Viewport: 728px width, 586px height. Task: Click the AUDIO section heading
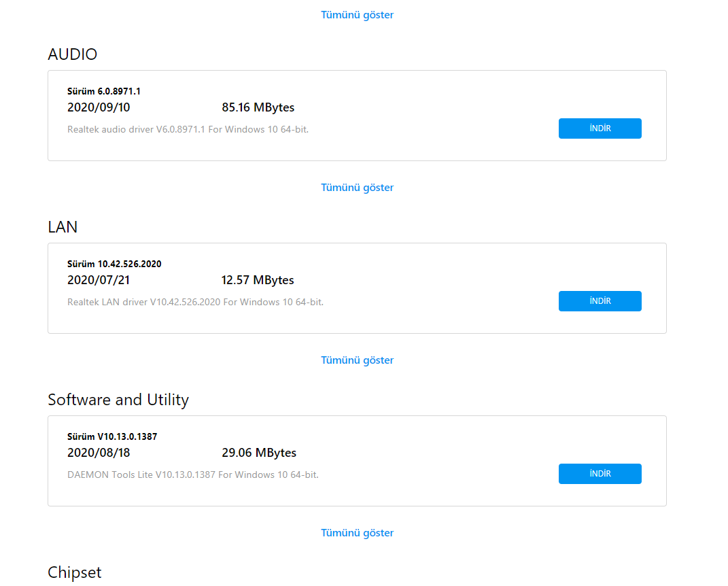(x=73, y=54)
